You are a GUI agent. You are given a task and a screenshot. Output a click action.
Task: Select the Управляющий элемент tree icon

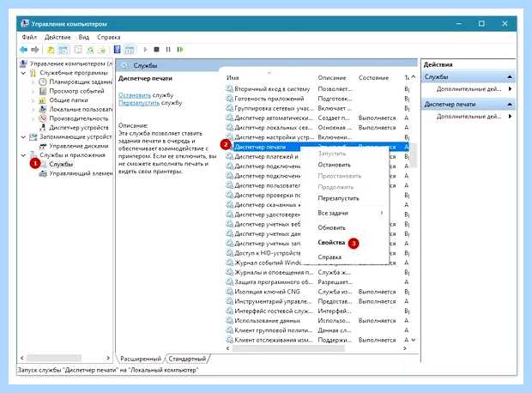point(42,173)
